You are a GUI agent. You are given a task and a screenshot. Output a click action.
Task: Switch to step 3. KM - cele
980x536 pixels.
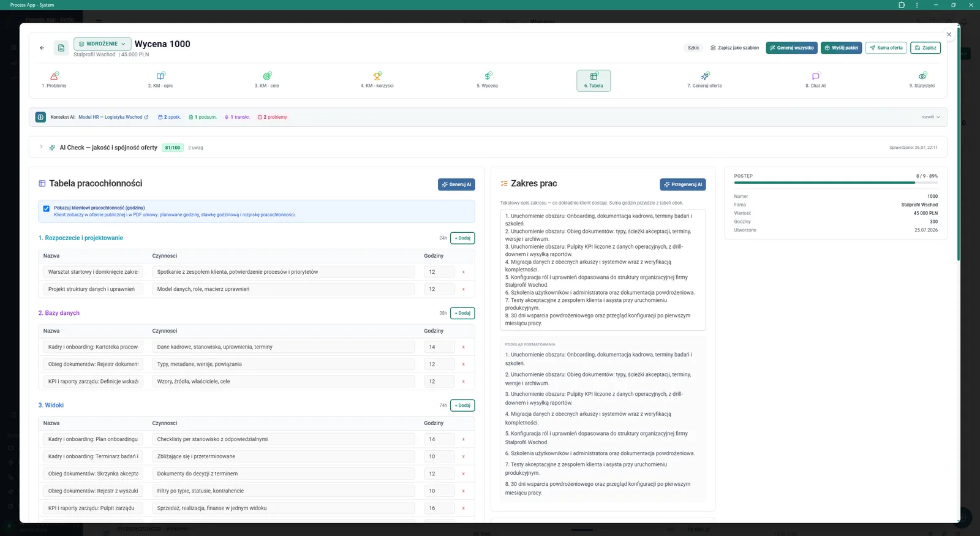(267, 80)
